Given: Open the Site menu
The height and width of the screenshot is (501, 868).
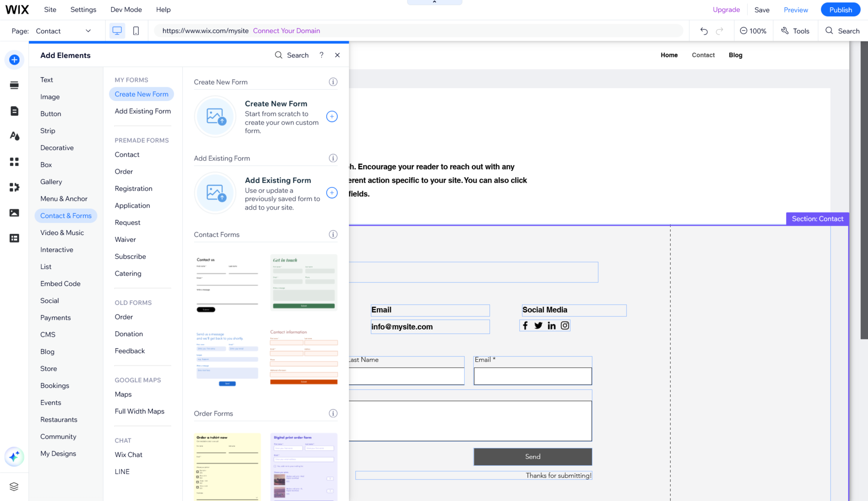Looking at the screenshot, I should (x=50, y=9).
